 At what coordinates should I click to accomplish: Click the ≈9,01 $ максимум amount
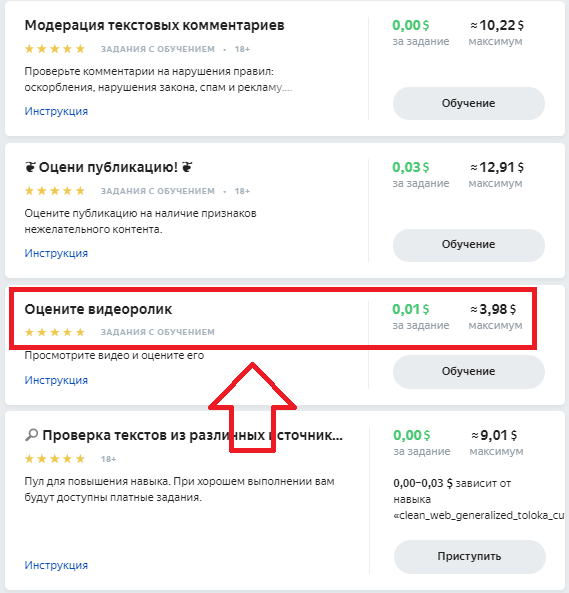(496, 442)
